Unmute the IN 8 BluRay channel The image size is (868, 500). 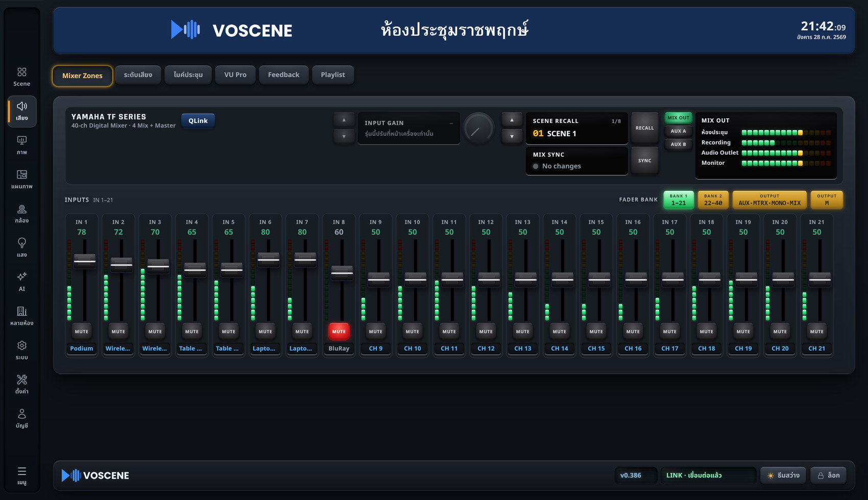pos(339,332)
